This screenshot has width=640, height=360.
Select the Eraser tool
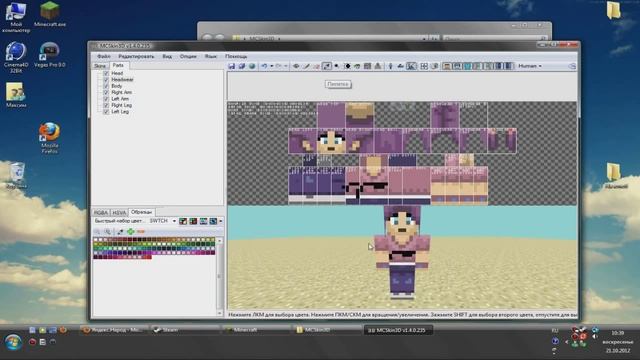316,66
